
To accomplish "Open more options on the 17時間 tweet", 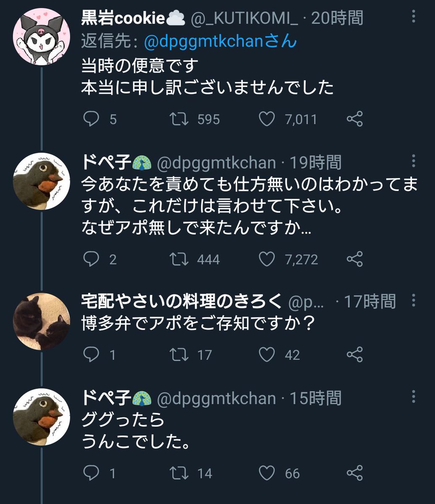I will tap(414, 300).
